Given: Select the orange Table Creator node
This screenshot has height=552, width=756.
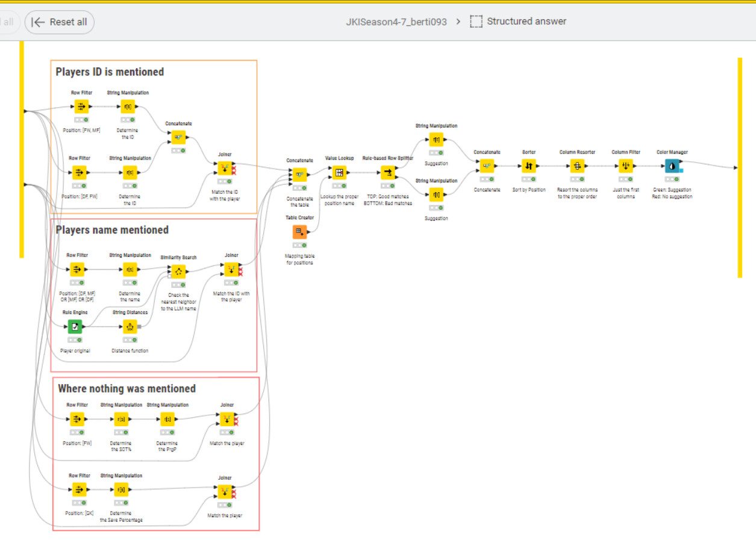Looking at the screenshot, I should click(x=299, y=232).
